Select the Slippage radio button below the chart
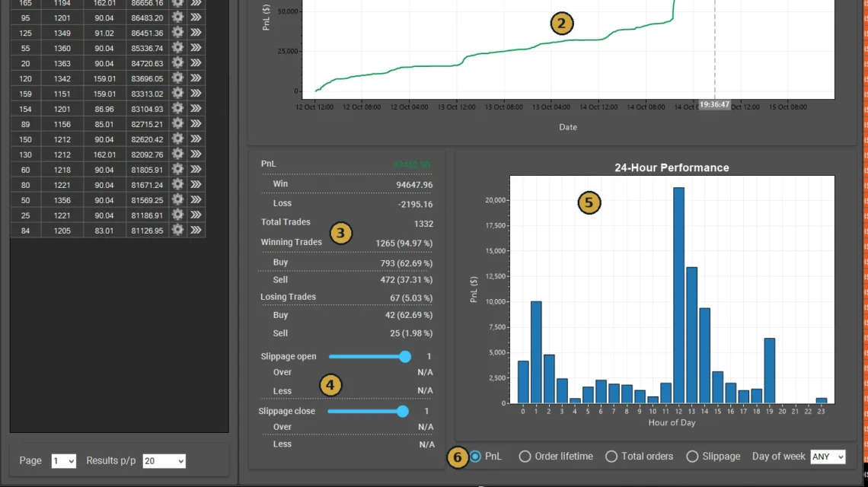Screen dimensions: 868x487 pos(692,457)
